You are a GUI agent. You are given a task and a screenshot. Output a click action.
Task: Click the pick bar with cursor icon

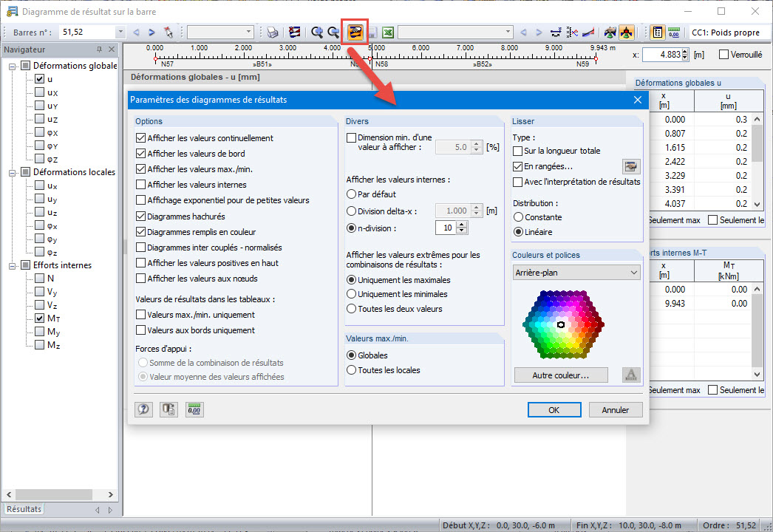pyautogui.click(x=168, y=33)
